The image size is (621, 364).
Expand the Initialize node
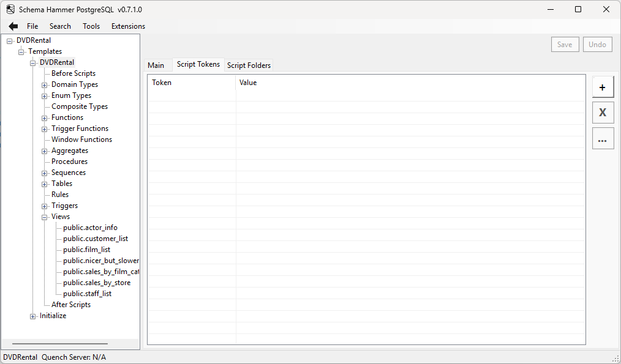point(32,315)
